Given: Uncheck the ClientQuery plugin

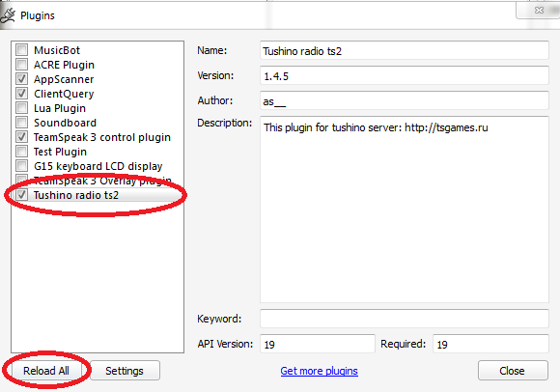Looking at the screenshot, I should tap(22, 94).
